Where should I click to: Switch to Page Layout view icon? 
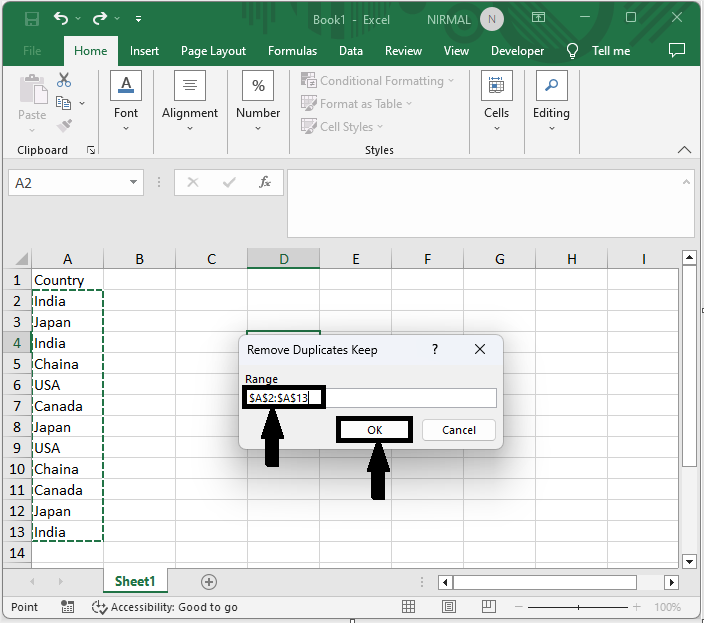(x=449, y=607)
